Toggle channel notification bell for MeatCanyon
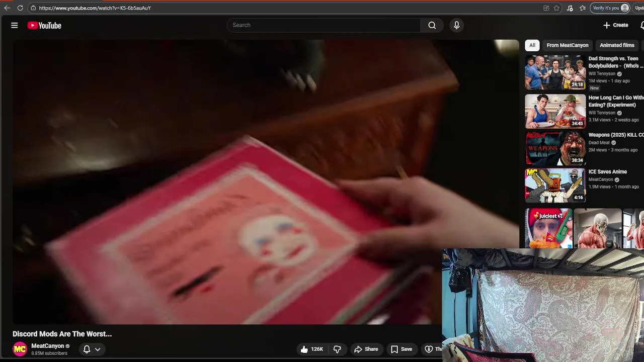Screen dimensions: 644x362 [87, 349]
